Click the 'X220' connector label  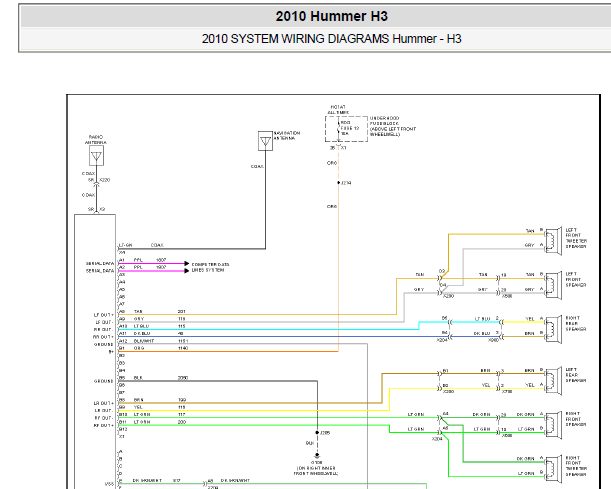click(x=105, y=180)
